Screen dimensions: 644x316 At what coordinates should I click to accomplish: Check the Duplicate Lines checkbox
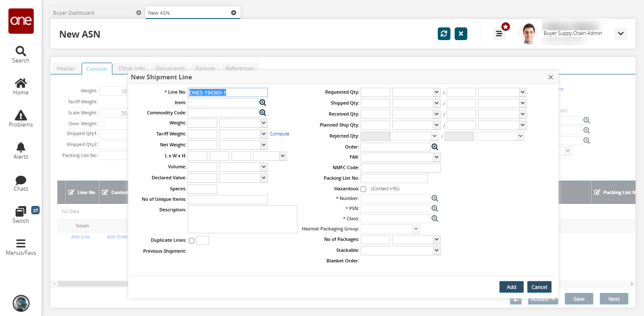tap(192, 240)
